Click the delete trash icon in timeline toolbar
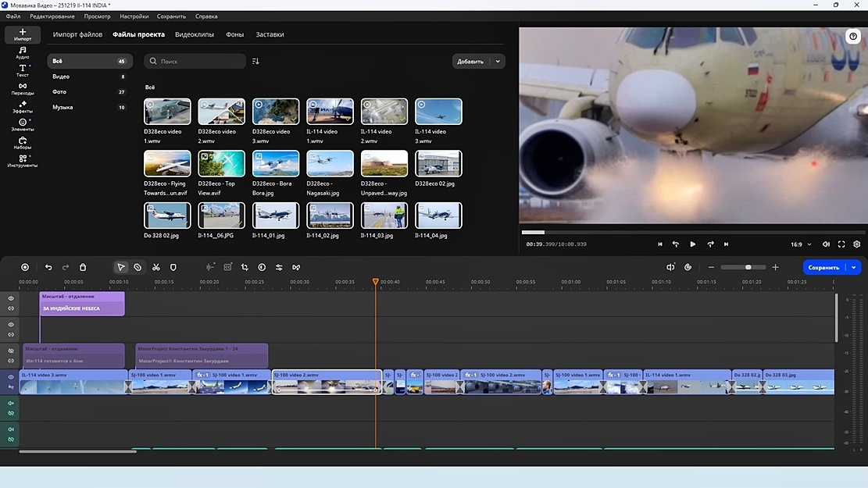The image size is (868, 488). (x=83, y=267)
